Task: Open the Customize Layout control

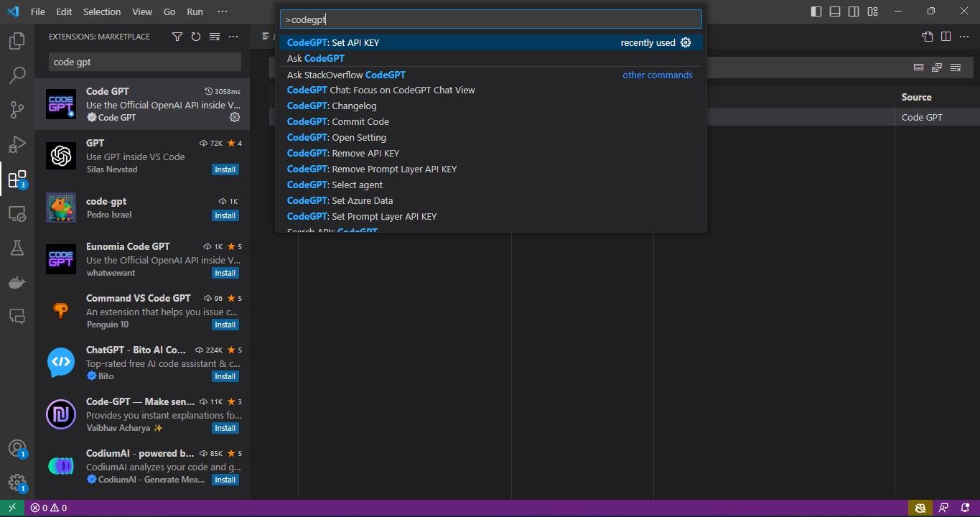Action: click(872, 11)
